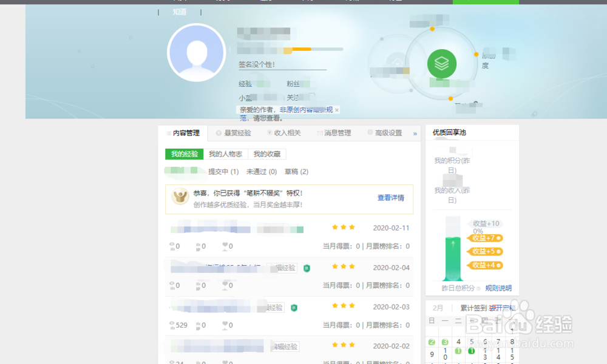Screen dimensions: 607x364
Task: Click the green layered medal icon in the profile header
Action: [x=442, y=63]
